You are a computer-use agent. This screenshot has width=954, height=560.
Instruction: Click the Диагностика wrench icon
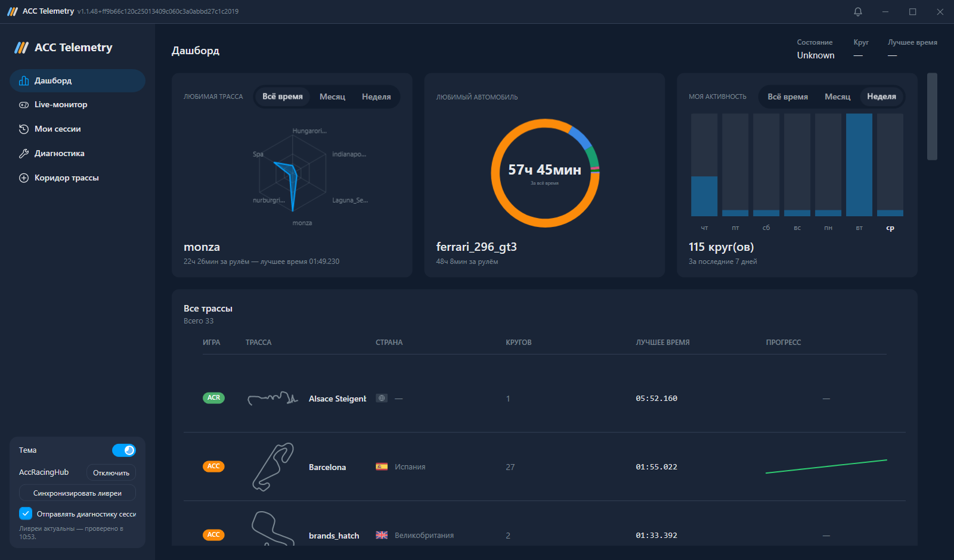point(24,154)
